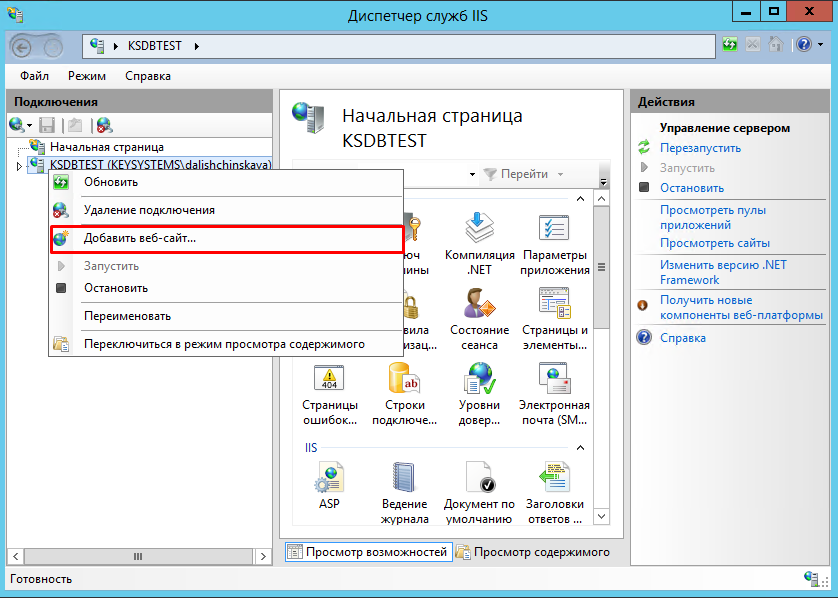Click status bar network configuration icon
The width and height of the screenshot is (838, 598).
click(x=812, y=579)
